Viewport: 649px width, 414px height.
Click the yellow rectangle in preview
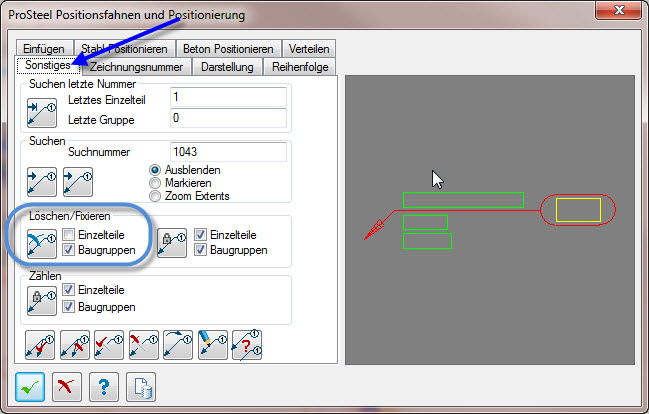(578, 210)
